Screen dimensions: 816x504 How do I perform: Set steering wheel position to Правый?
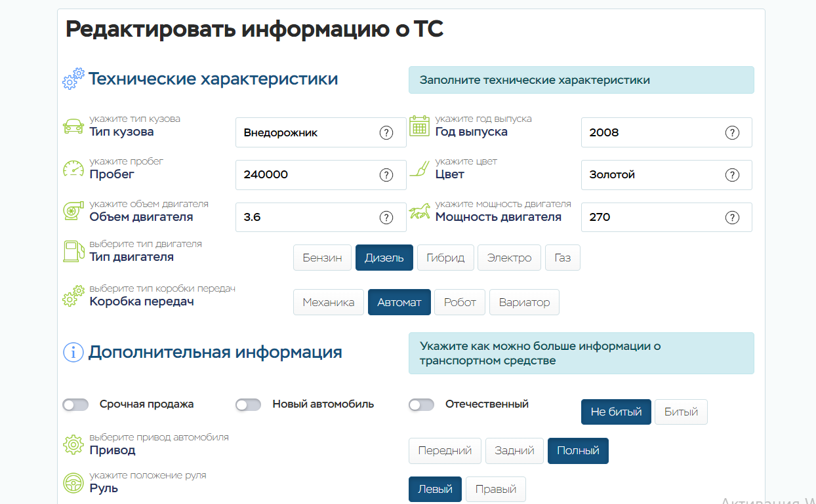[495, 490]
